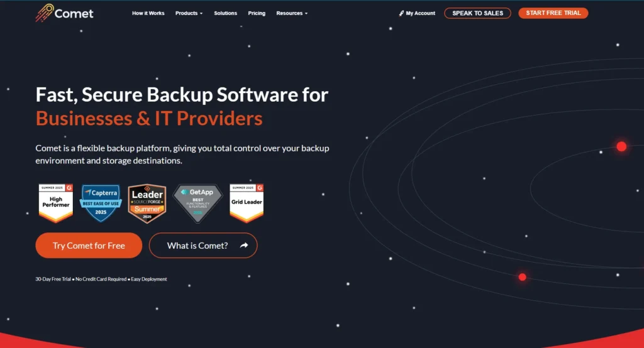This screenshot has width=644, height=348.
Task: Click the 'Fast, Secure Backup Software for' heading
Action: [182, 95]
